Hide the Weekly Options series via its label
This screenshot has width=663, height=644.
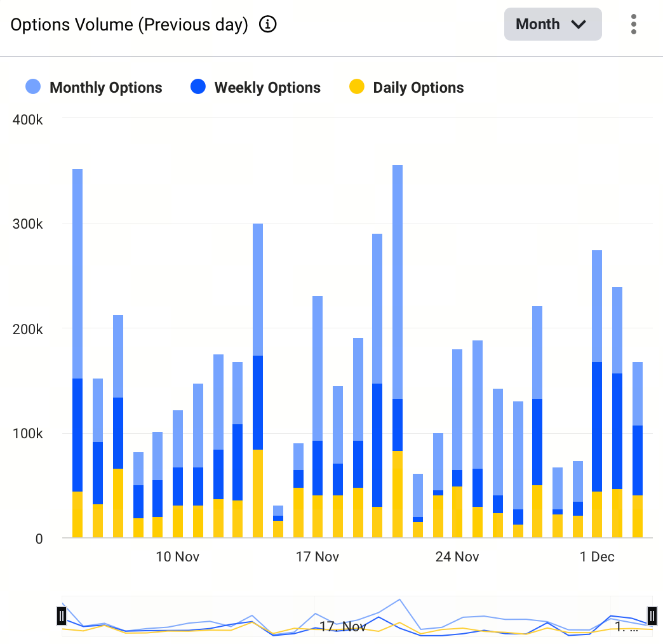[x=267, y=88]
